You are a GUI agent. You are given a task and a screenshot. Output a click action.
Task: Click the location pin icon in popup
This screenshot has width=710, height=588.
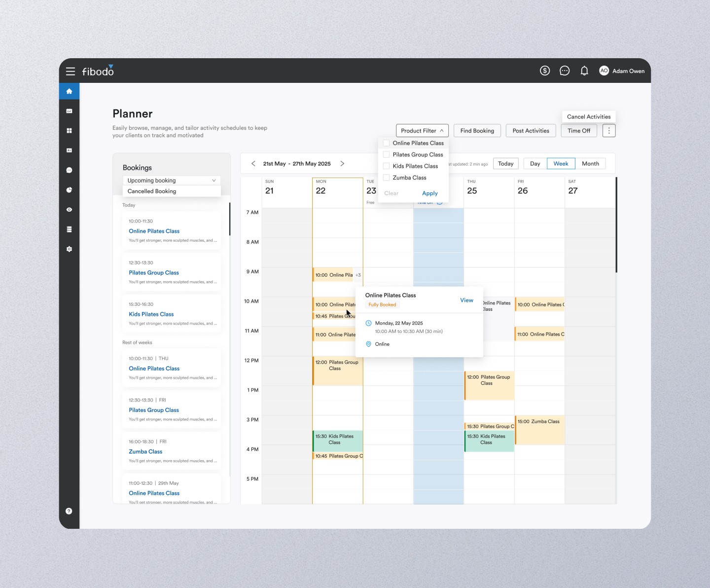368,344
